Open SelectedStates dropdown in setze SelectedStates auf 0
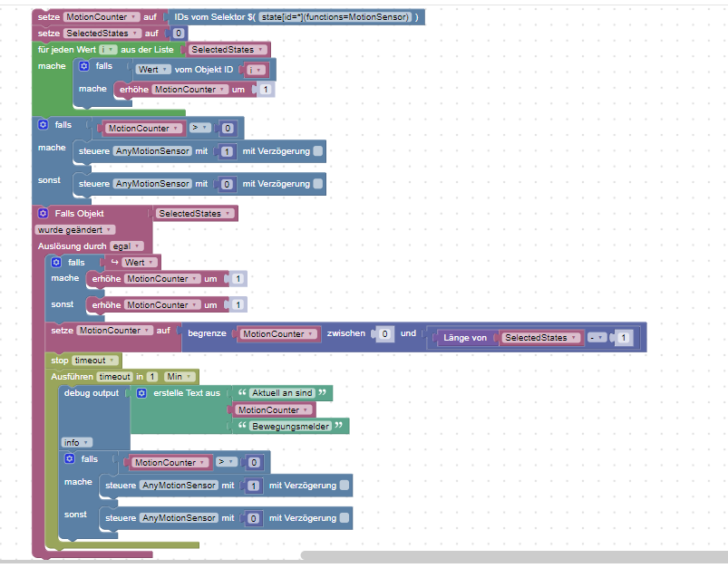This screenshot has height=568, width=728. [x=102, y=33]
